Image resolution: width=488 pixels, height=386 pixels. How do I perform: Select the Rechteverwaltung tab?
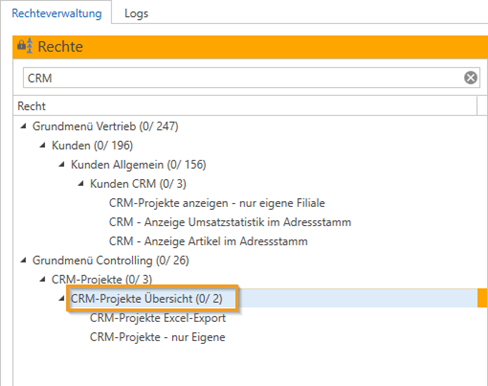pyautogui.click(x=57, y=13)
